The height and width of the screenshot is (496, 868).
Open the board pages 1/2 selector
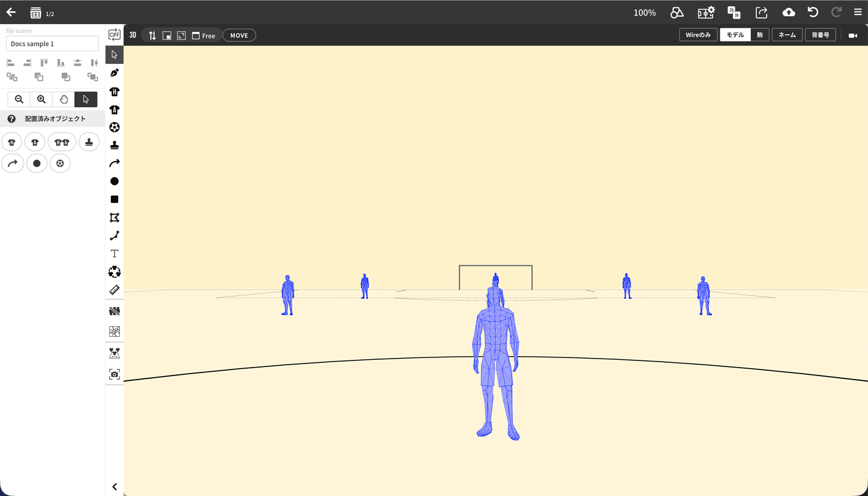click(x=42, y=13)
